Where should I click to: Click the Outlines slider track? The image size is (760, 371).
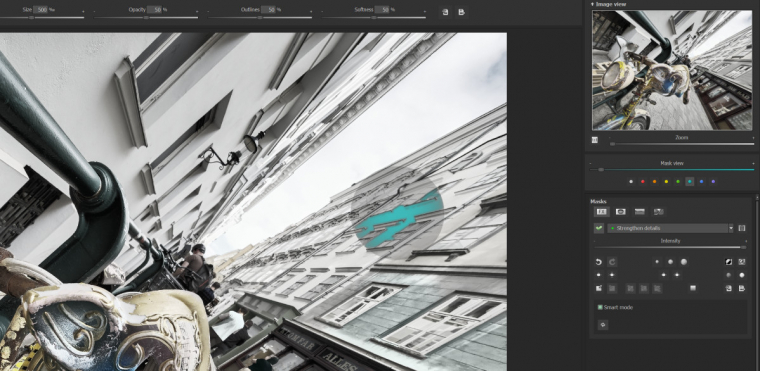260,17
